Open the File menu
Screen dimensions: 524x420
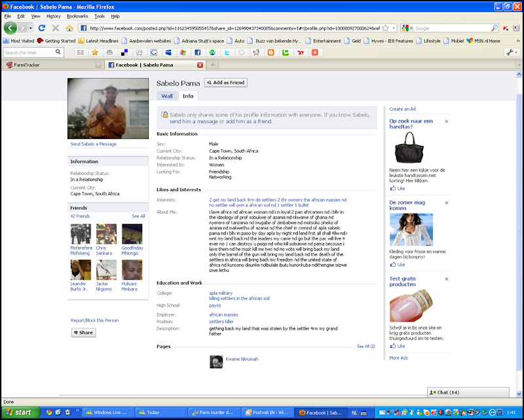(x=7, y=16)
